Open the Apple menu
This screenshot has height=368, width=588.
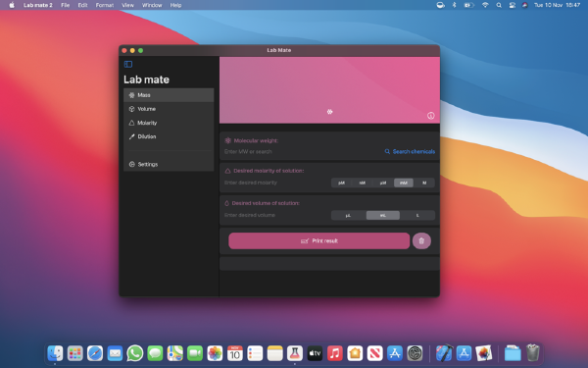pos(12,5)
